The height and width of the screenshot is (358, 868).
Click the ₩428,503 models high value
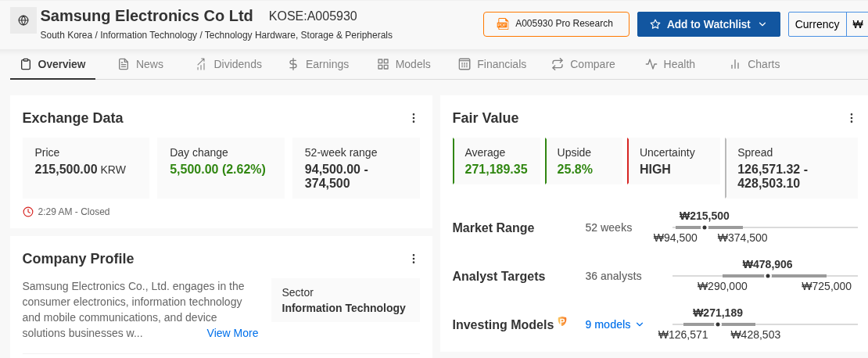click(x=755, y=335)
